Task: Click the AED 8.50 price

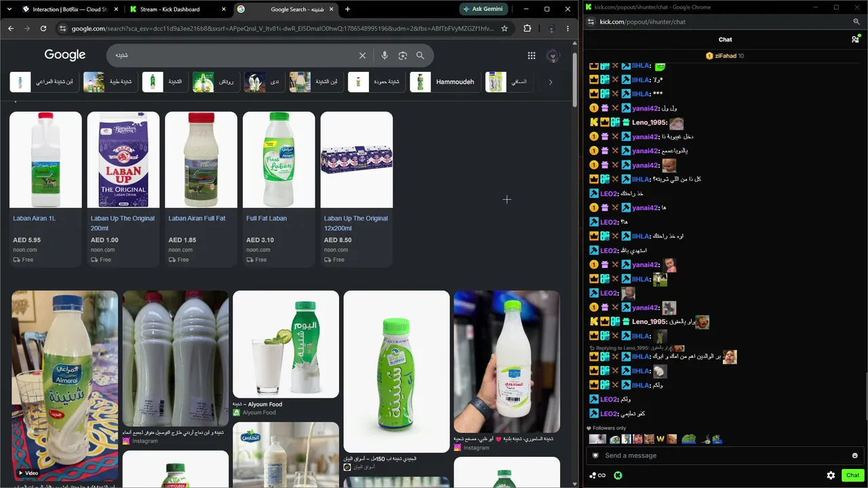Action: pos(338,240)
